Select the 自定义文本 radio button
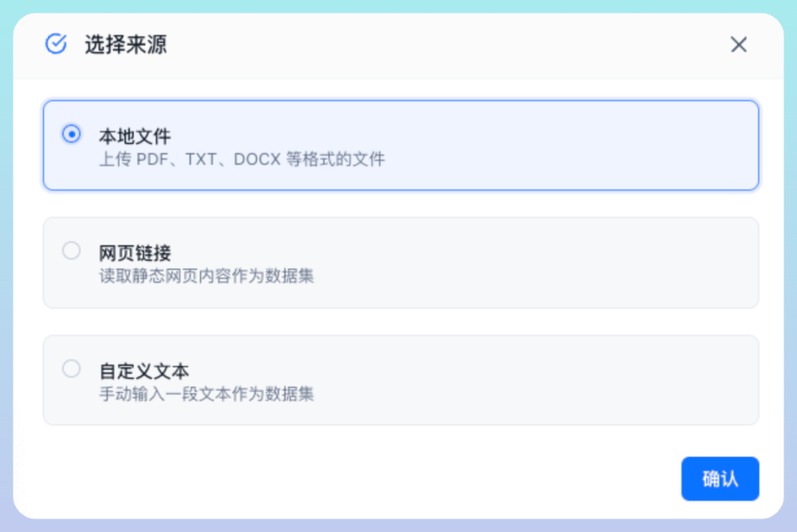Image resolution: width=797 pixels, height=532 pixels. coord(72,368)
